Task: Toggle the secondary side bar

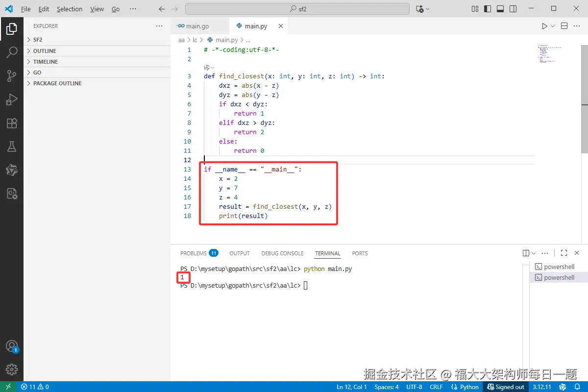Action: [x=513, y=9]
